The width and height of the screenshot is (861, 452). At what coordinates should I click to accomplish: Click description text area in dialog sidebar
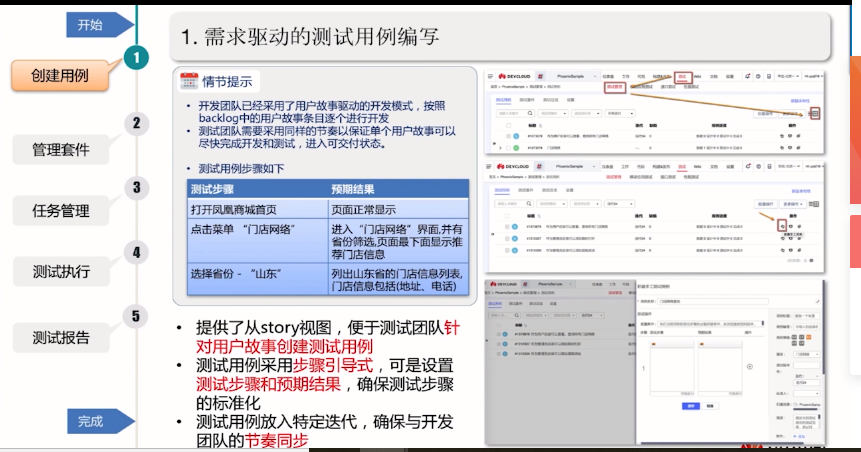tap(806, 422)
